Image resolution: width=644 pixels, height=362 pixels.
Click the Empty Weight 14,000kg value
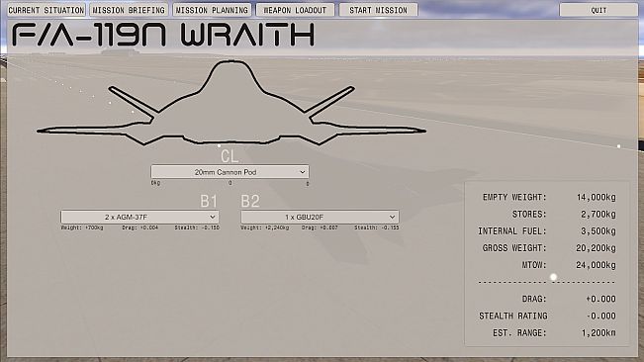596,198
